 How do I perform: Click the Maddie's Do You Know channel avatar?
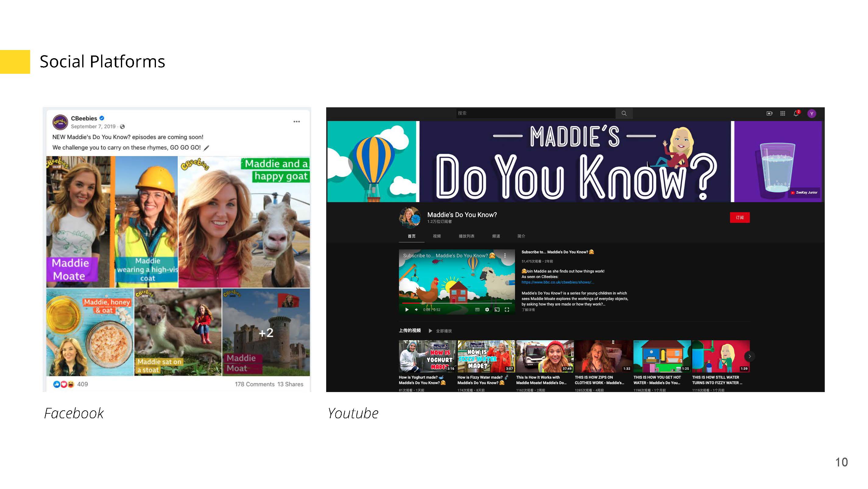(x=410, y=218)
